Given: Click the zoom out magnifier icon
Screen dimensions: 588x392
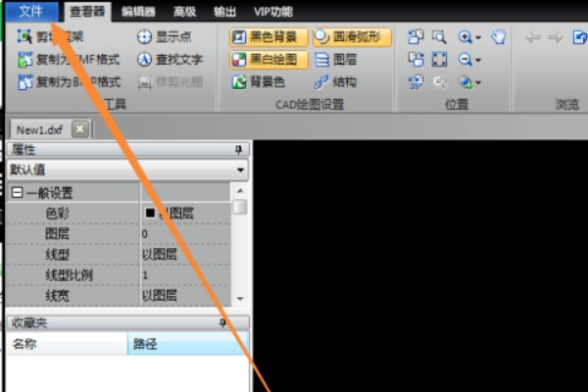Looking at the screenshot, I should (x=465, y=59).
